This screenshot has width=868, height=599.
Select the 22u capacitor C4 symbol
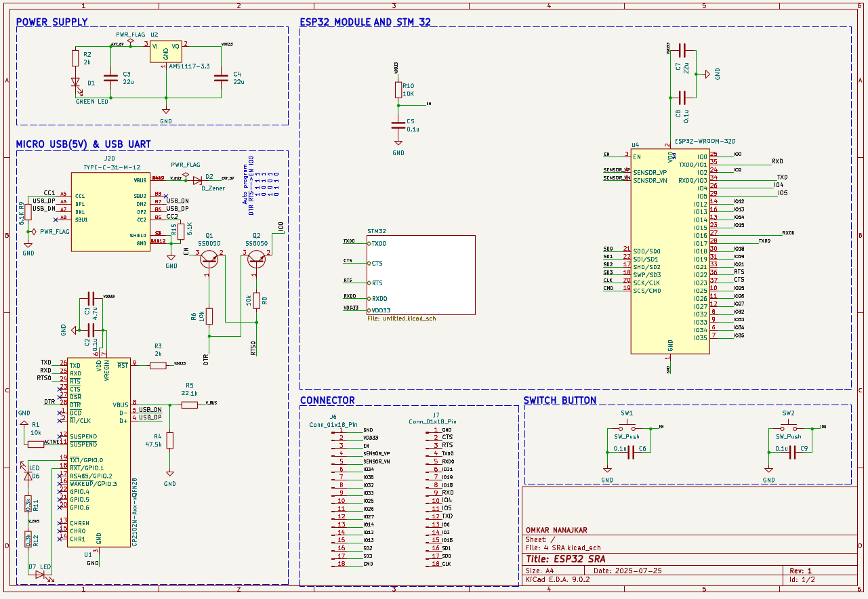coord(220,77)
